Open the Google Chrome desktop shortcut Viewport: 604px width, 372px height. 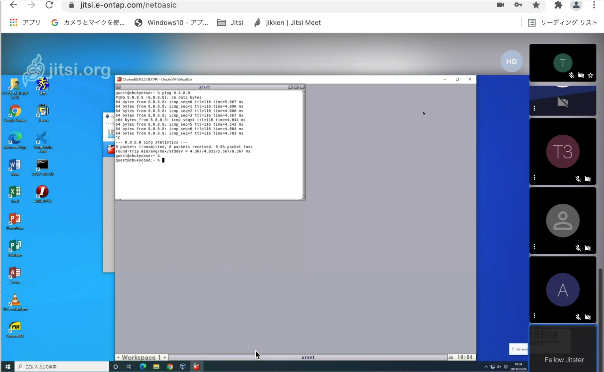[x=15, y=114]
